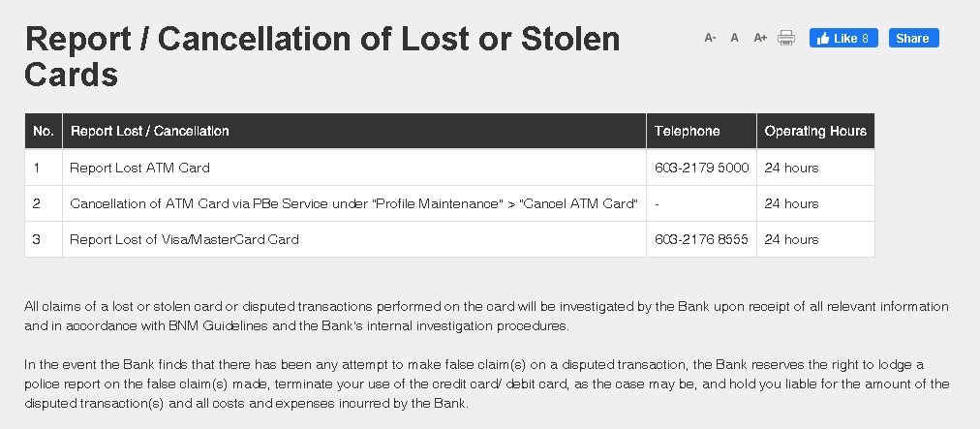Click phone number 603-2179 5000

point(701,168)
